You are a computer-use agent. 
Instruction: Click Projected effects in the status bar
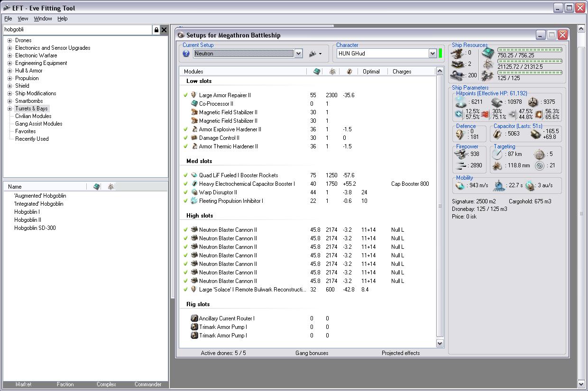(x=401, y=353)
